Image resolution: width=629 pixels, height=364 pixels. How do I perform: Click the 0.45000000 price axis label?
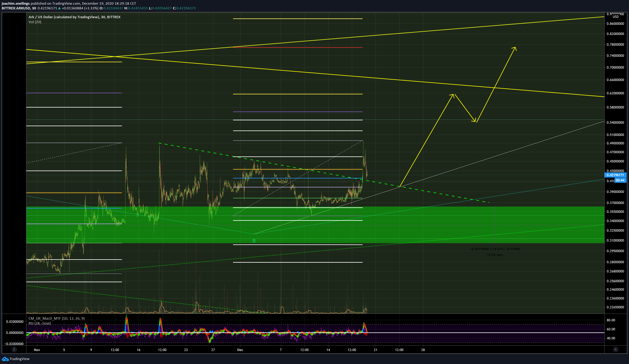615,161
